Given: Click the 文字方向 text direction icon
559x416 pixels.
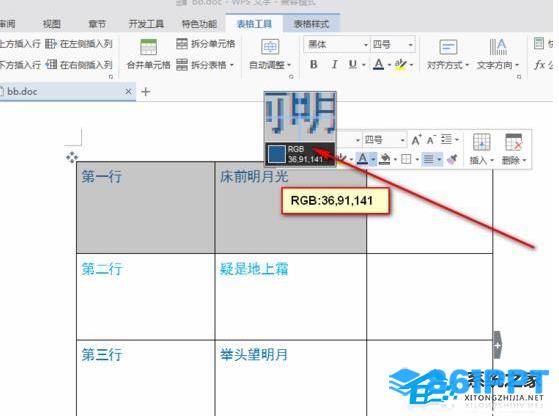Looking at the screenshot, I should [x=498, y=47].
